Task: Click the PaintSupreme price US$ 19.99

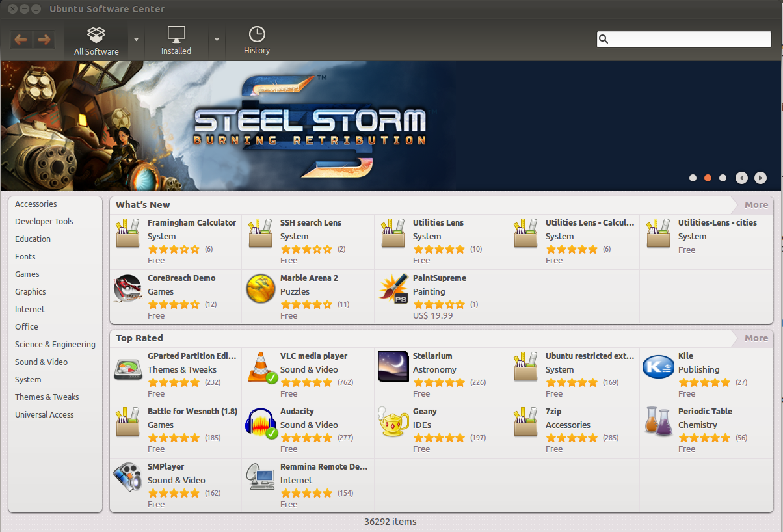Action: click(433, 315)
